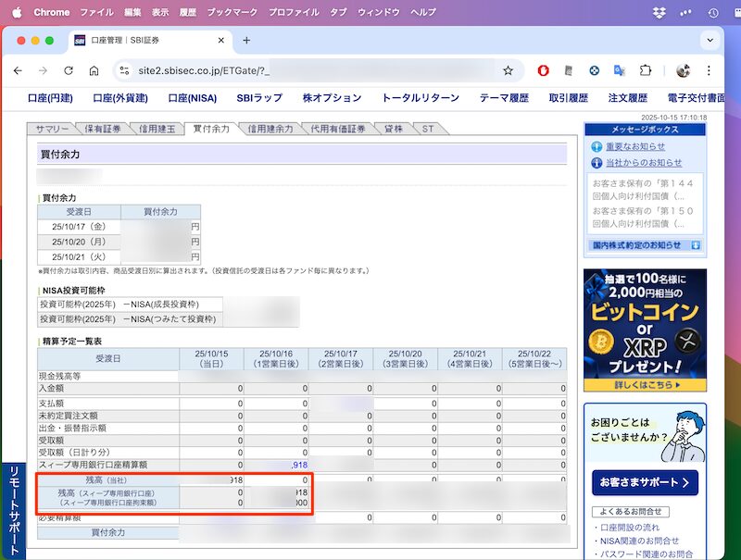Reload the page with the refresh icon

point(69,70)
